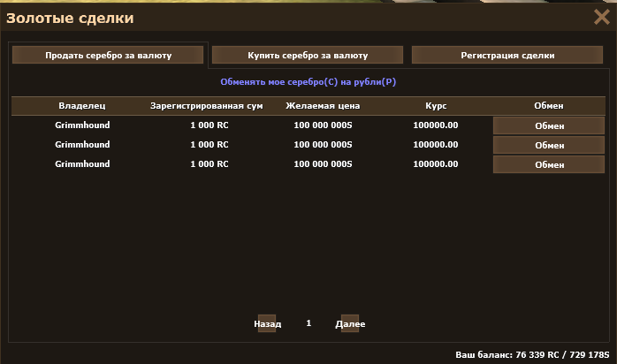This screenshot has width=617, height=364.
Task: Switch to Купить серебро за валюту tab
Action: point(307,55)
